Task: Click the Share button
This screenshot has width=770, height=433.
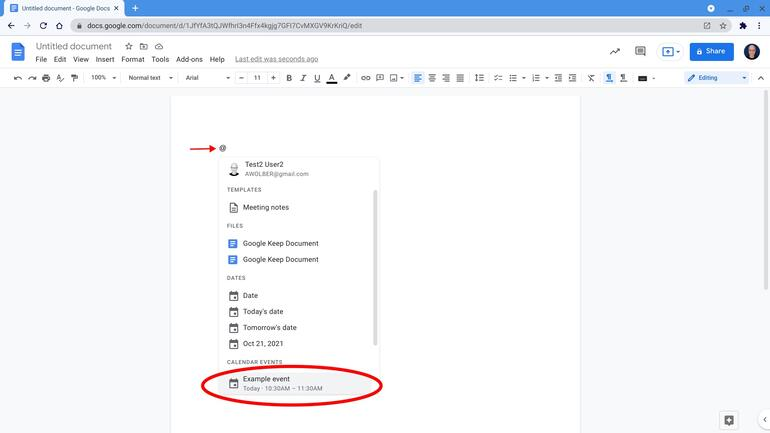Action: (x=712, y=52)
